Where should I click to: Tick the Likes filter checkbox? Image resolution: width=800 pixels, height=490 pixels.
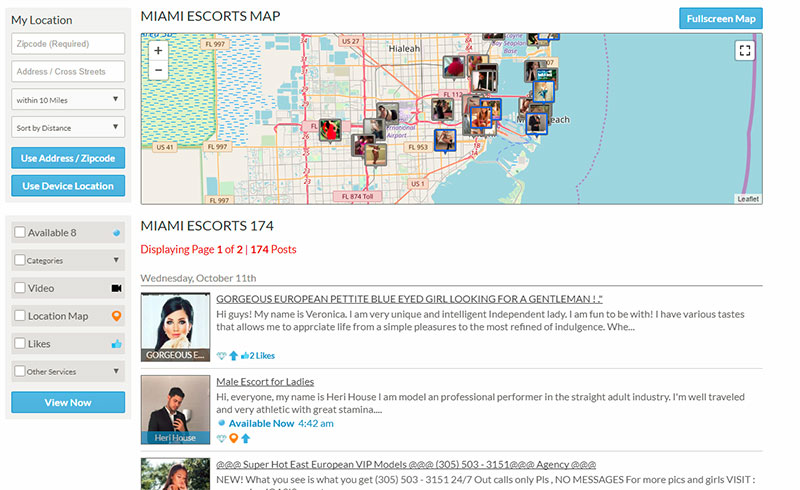point(20,344)
